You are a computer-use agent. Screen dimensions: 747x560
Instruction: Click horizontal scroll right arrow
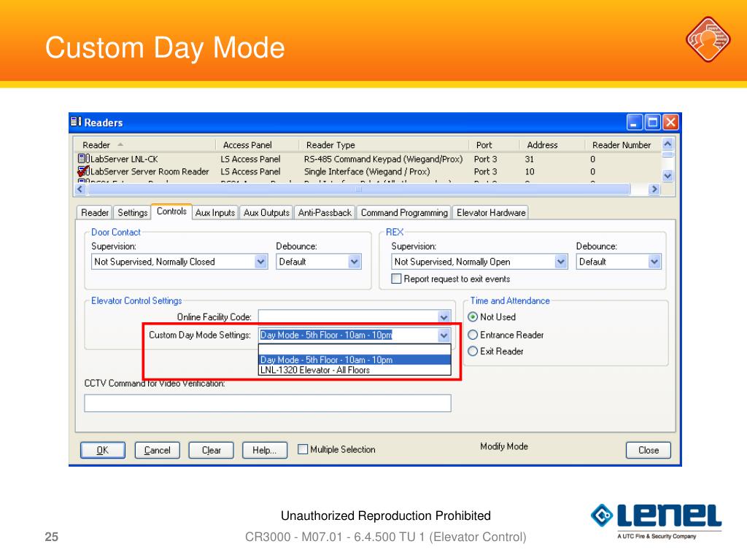pyautogui.click(x=654, y=190)
